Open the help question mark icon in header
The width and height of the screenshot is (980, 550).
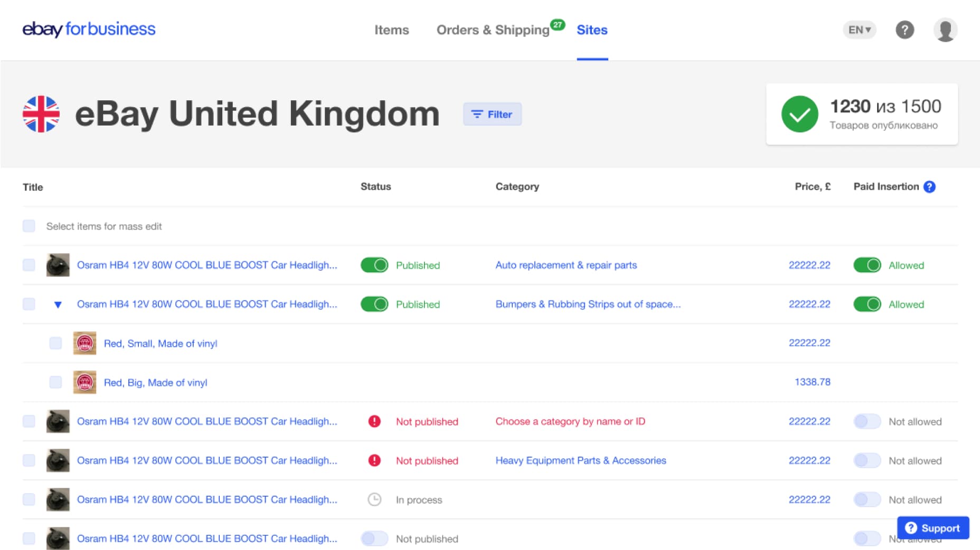point(904,30)
